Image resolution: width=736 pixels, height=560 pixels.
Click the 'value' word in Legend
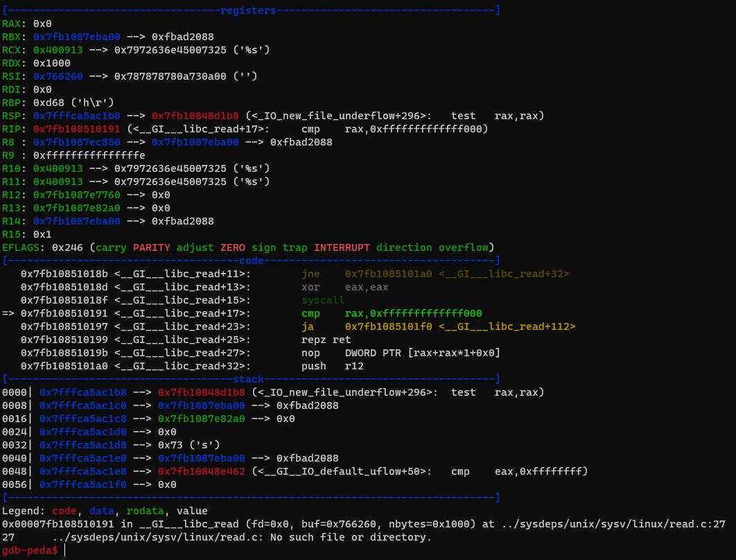tap(192, 511)
